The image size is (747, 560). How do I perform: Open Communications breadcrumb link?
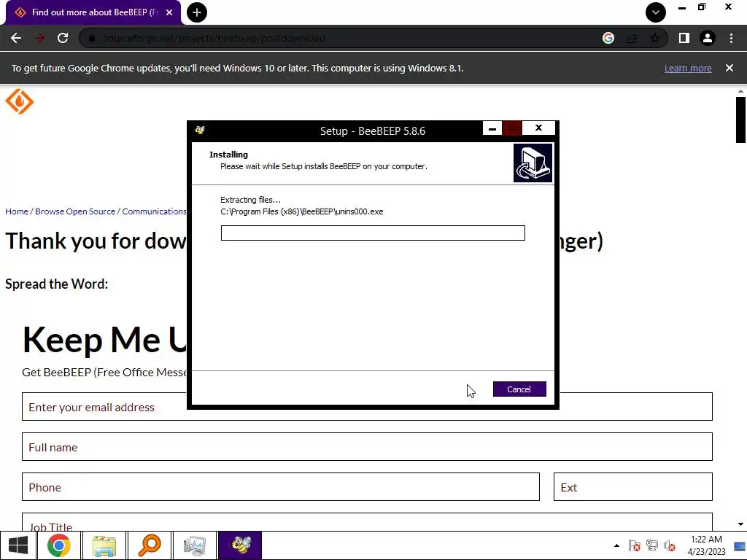(x=154, y=211)
